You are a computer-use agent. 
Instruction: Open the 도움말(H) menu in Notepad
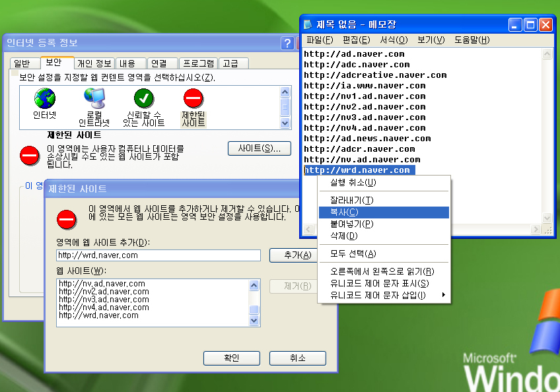coord(472,40)
